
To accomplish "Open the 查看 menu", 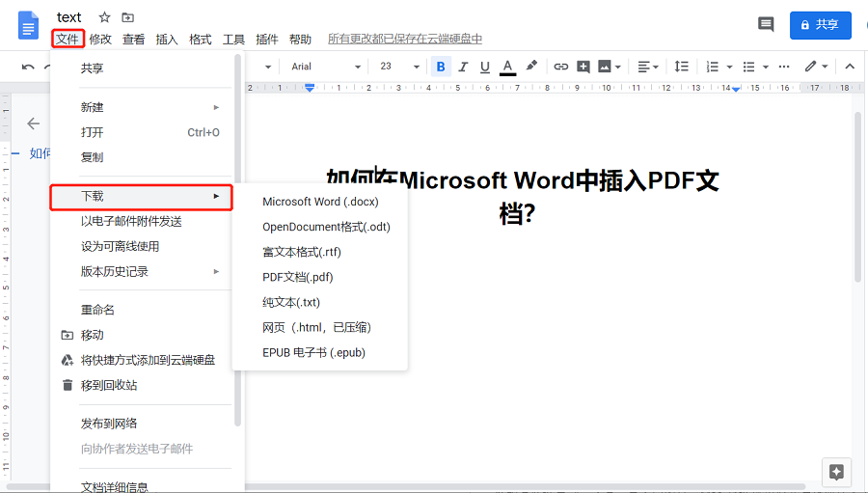I will click(133, 40).
